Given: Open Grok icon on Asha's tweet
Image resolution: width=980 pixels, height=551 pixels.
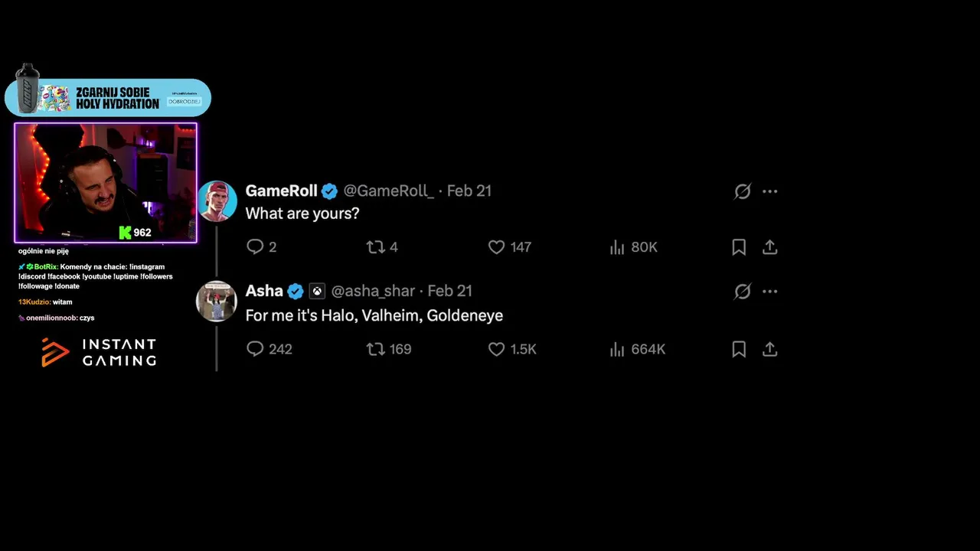Looking at the screenshot, I should tap(742, 291).
